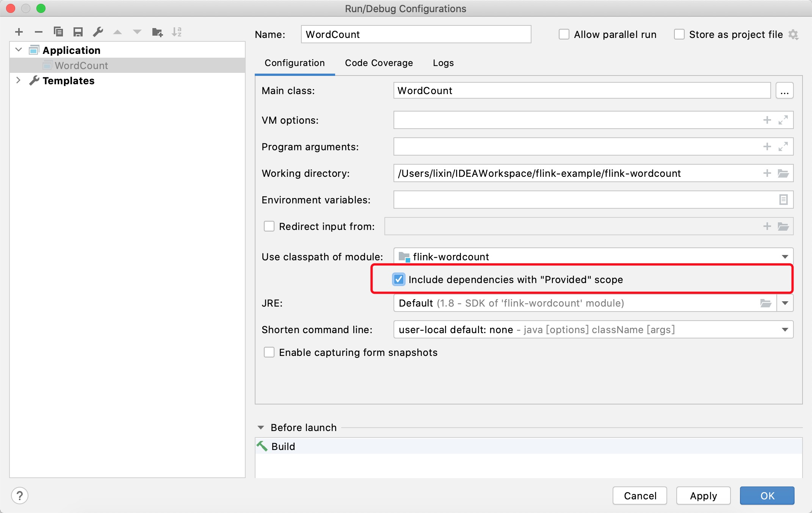Click the Create New Folder icon

pyautogui.click(x=157, y=32)
